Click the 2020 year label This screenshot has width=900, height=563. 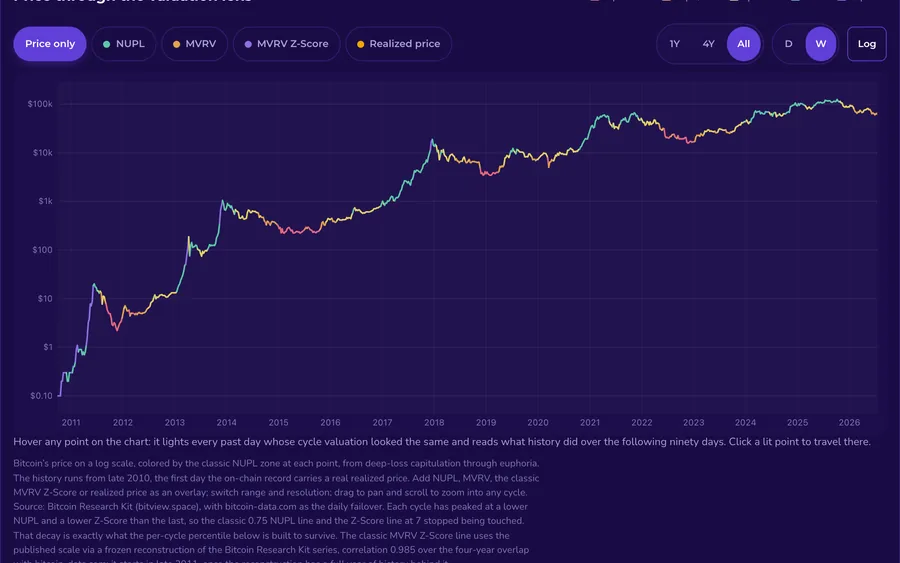[538, 422]
